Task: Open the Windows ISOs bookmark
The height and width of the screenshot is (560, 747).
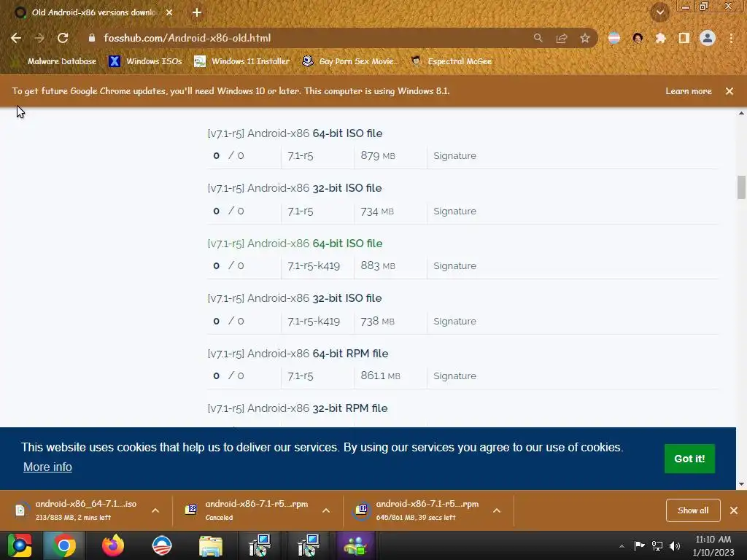Action: tap(145, 61)
